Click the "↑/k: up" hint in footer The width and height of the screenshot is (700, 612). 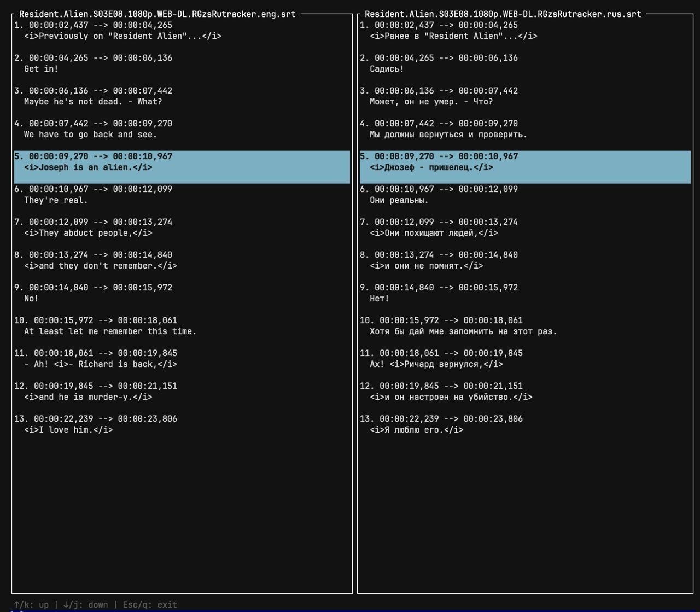pyautogui.click(x=31, y=604)
